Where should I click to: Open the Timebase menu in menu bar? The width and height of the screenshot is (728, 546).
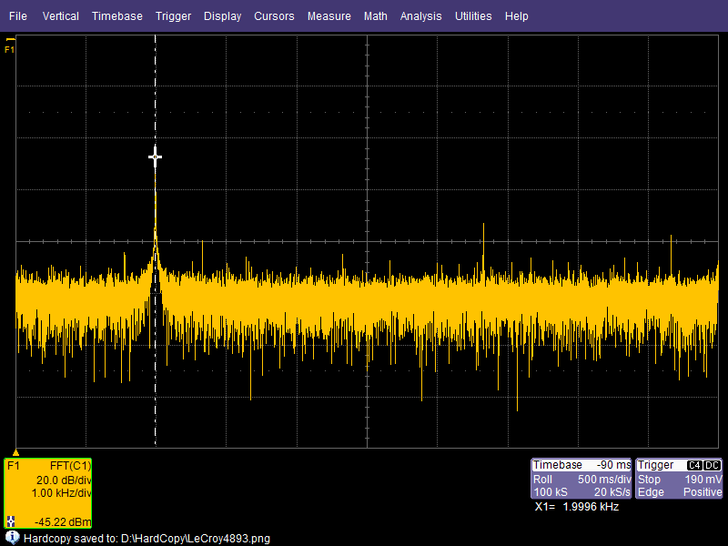coord(117,16)
